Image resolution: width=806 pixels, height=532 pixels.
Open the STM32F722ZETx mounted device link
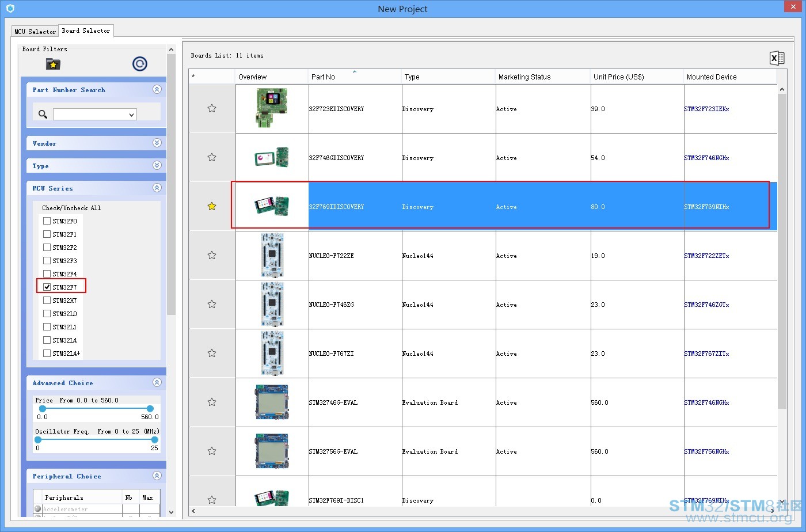(x=706, y=256)
